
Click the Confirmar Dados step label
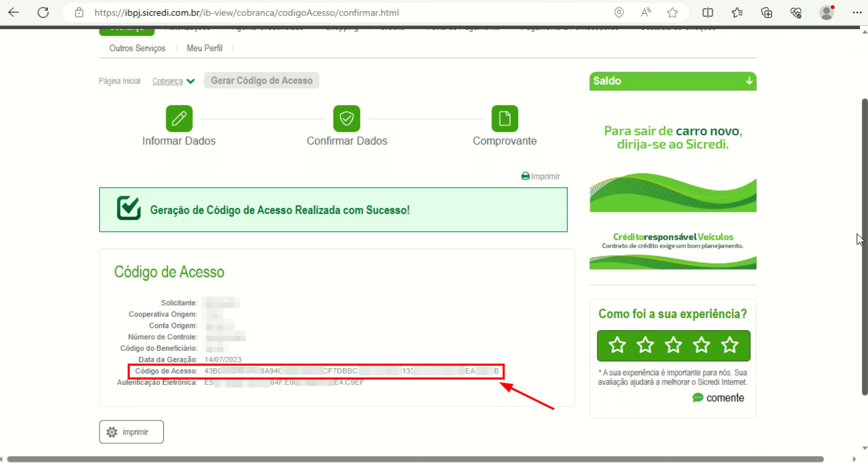click(347, 141)
